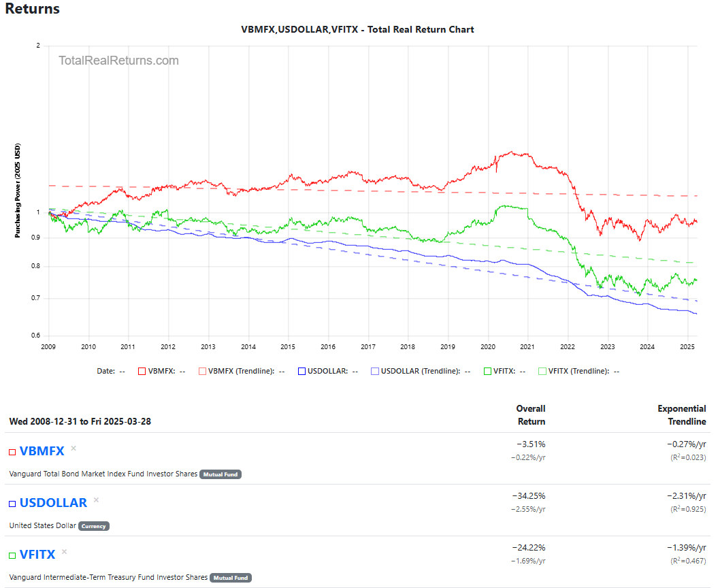Click VBMFX annualized return −0.22%/yr
The height and width of the screenshot is (588, 718).
(x=528, y=457)
